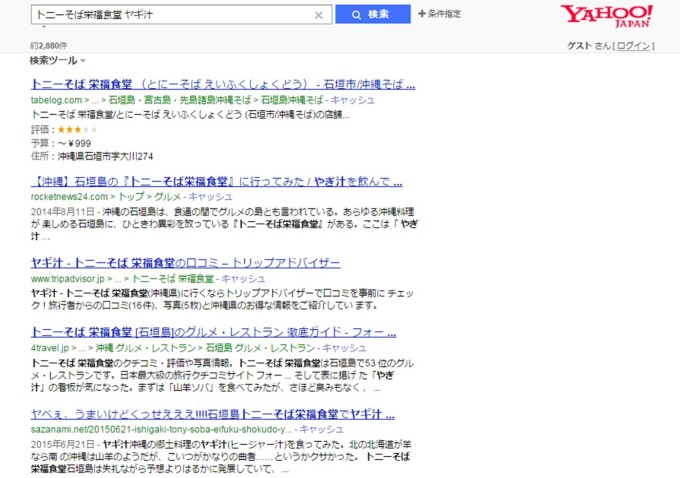
Task: Focus the search input field
Action: click(170, 15)
